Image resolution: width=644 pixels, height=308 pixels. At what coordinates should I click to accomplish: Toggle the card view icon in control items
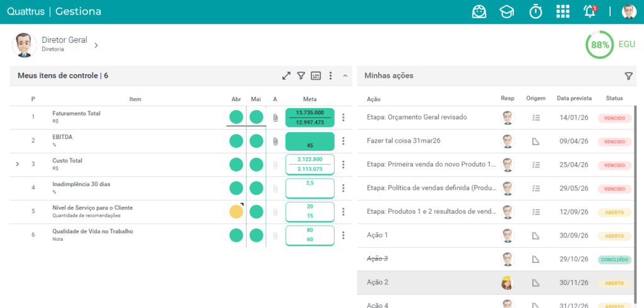click(316, 75)
